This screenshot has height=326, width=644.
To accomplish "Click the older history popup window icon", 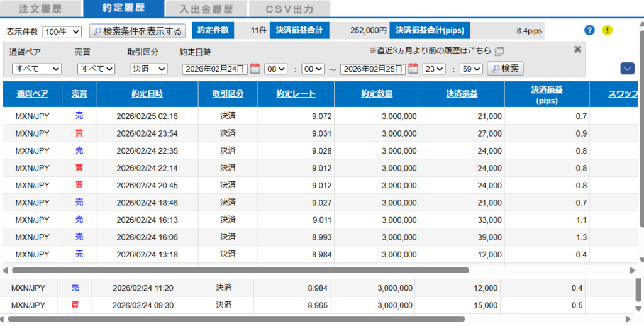I will 499,52.
